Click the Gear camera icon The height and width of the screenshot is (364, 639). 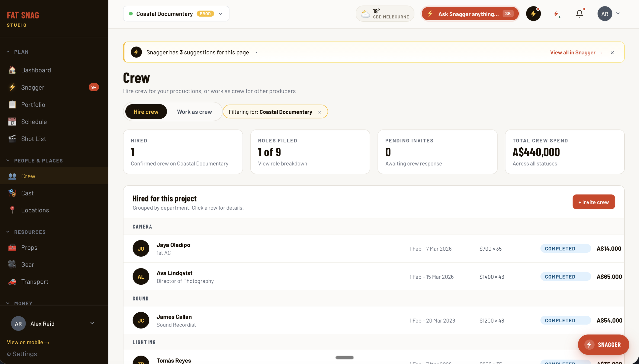[x=12, y=265]
